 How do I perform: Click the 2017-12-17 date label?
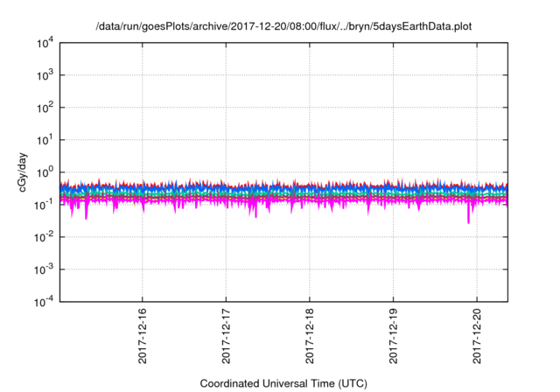(226, 336)
